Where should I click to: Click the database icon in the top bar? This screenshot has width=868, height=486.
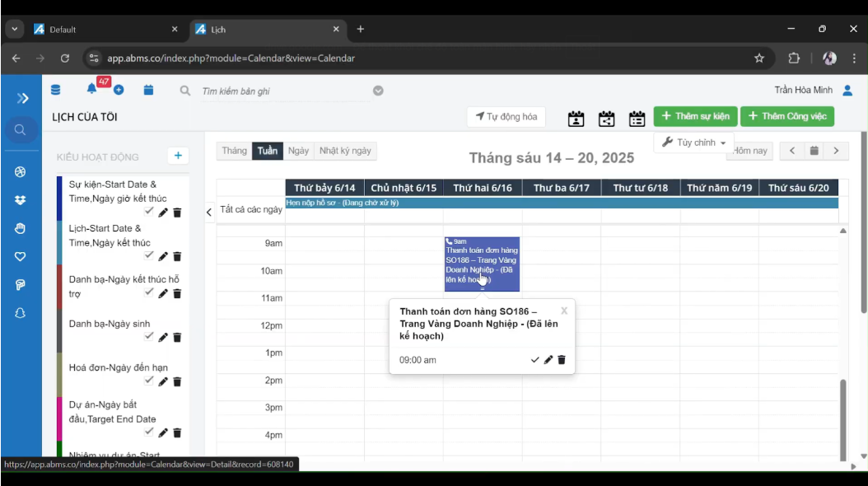point(54,91)
